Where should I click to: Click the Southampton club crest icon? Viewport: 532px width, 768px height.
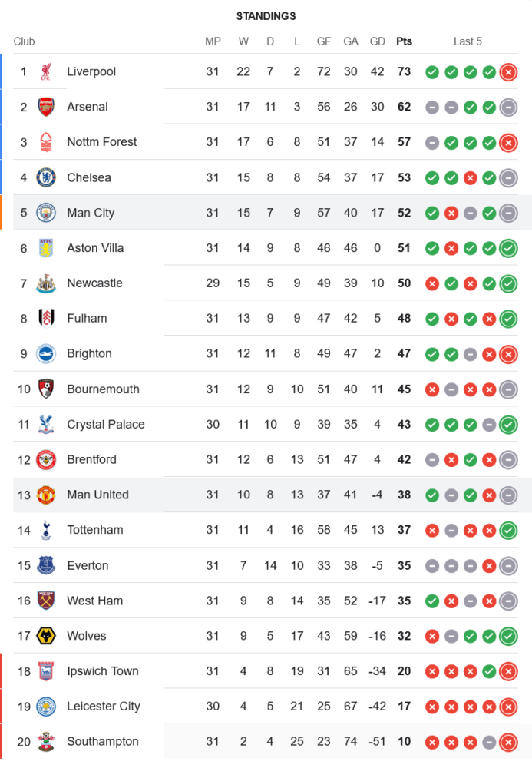[46, 742]
